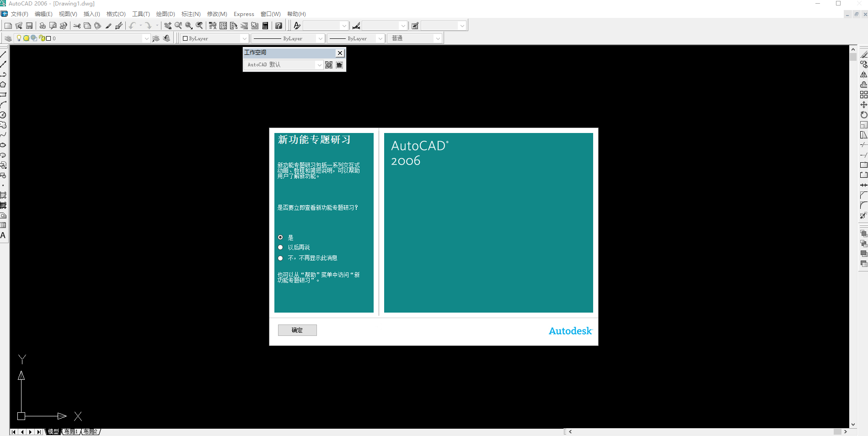Close the 工作空间 toolbar
868x436 pixels.
click(x=340, y=53)
